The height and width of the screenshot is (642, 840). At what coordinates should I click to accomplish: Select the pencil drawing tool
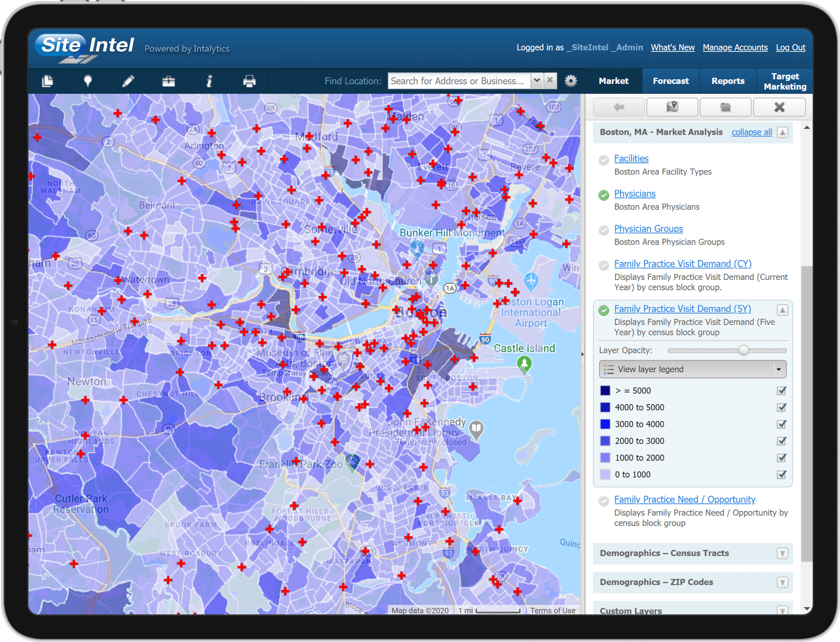point(128,81)
